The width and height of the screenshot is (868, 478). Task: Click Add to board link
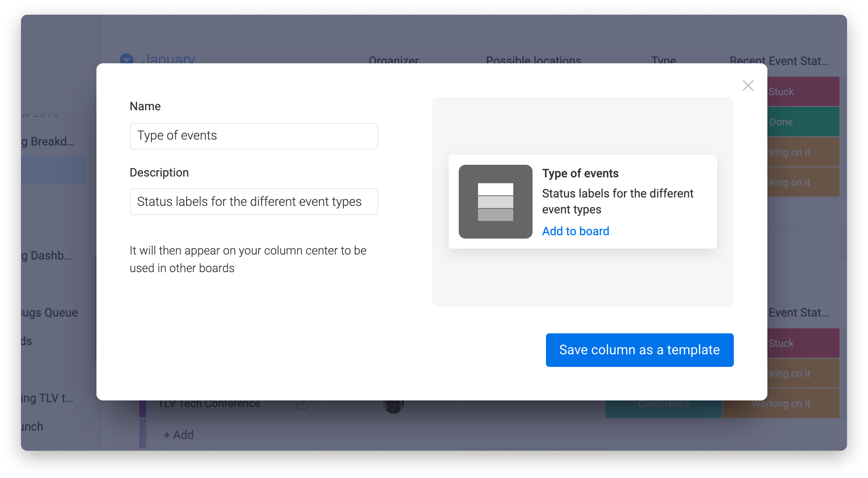[x=575, y=231]
